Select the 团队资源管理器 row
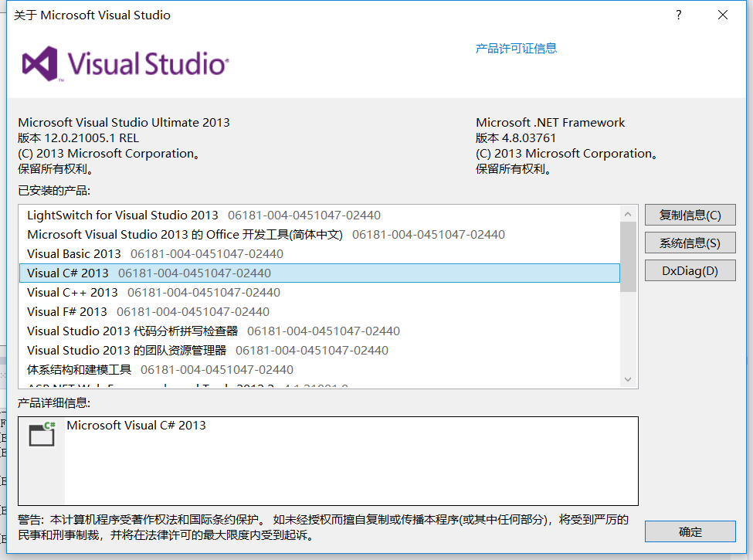The height and width of the screenshot is (560, 753). point(320,350)
